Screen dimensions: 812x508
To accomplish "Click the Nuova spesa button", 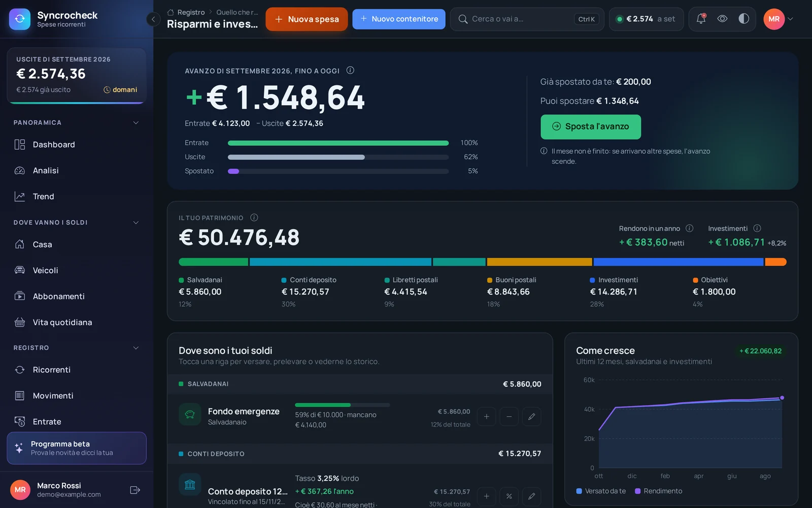I will click(x=307, y=19).
